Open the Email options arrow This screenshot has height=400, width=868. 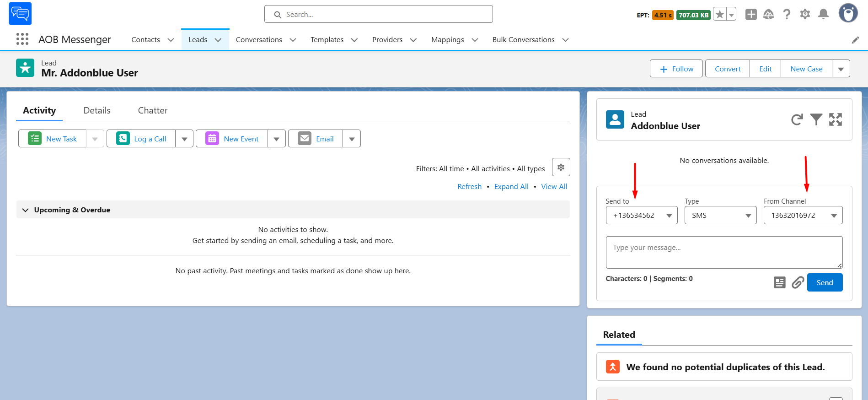(352, 139)
